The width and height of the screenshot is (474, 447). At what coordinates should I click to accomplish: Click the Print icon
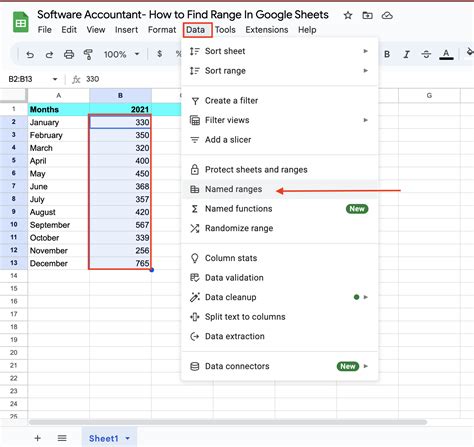pyautogui.click(x=69, y=54)
